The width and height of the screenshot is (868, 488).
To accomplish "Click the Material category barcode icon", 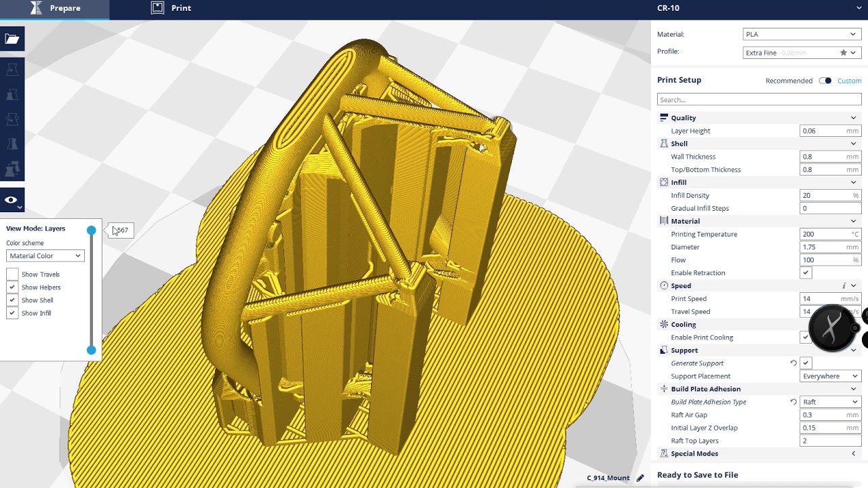I will point(664,221).
